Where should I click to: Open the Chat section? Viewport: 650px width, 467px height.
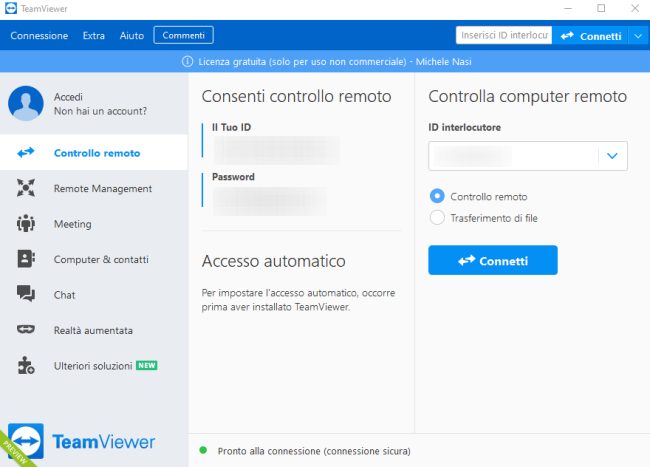point(94,295)
